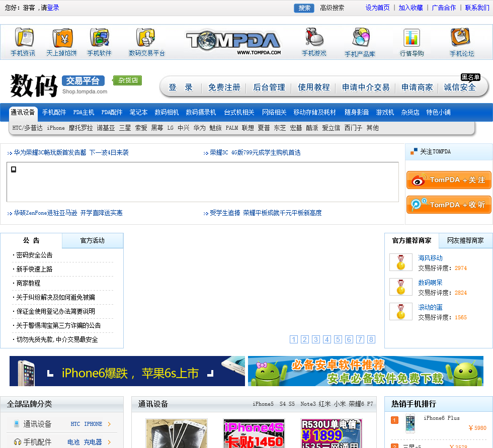Click 诺基亚 sub-brand link
The width and height of the screenshot is (493, 448).
106,128
